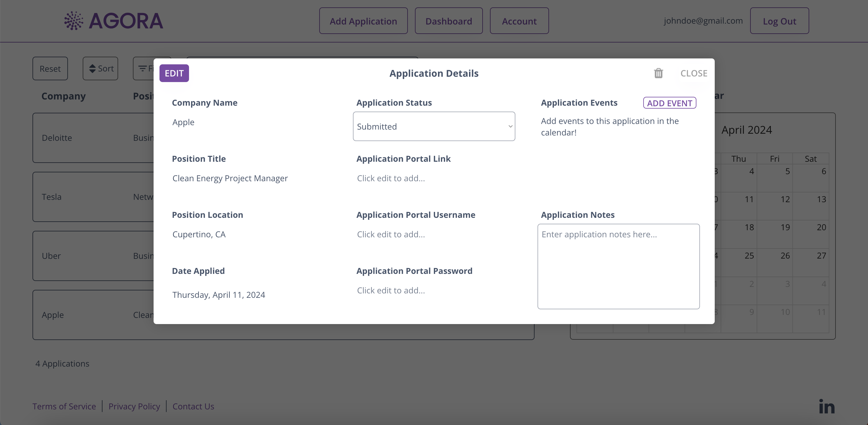Viewport: 868px width, 425px height.
Task: Click the Agora logo
Action: point(113,21)
